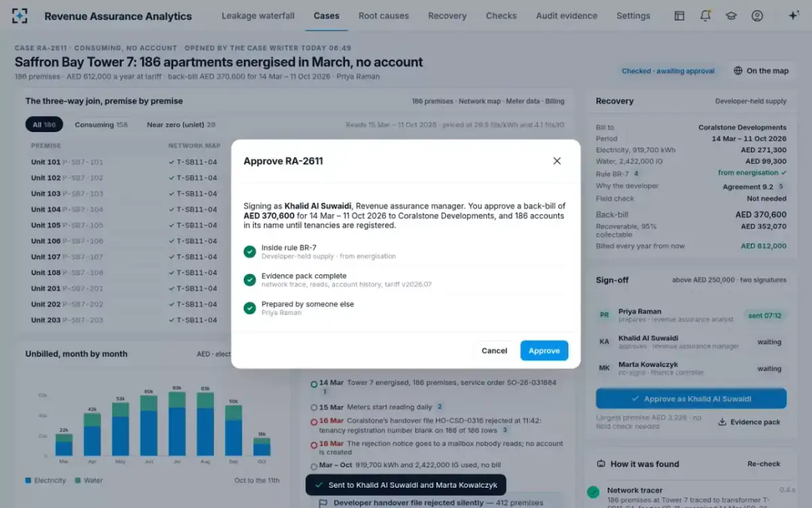This screenshot has height=508, width=812.
Task: Open the layout panel icon in header
Action: 679,16
